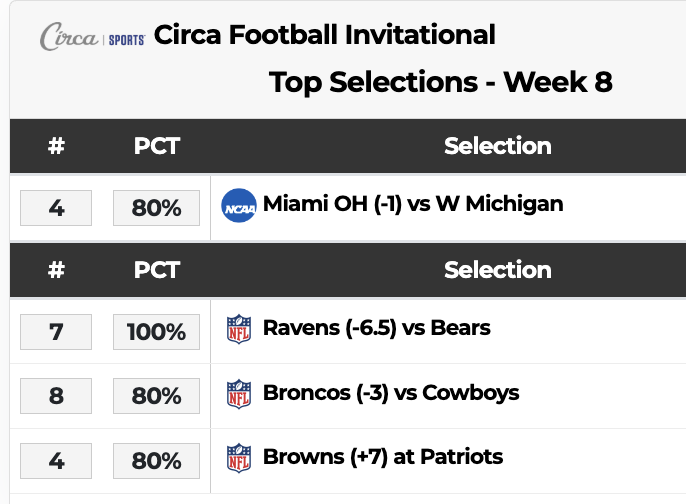Click NFL shield icon beside Broncos
The width and height of the screenshot is (686, 504).
239,394
